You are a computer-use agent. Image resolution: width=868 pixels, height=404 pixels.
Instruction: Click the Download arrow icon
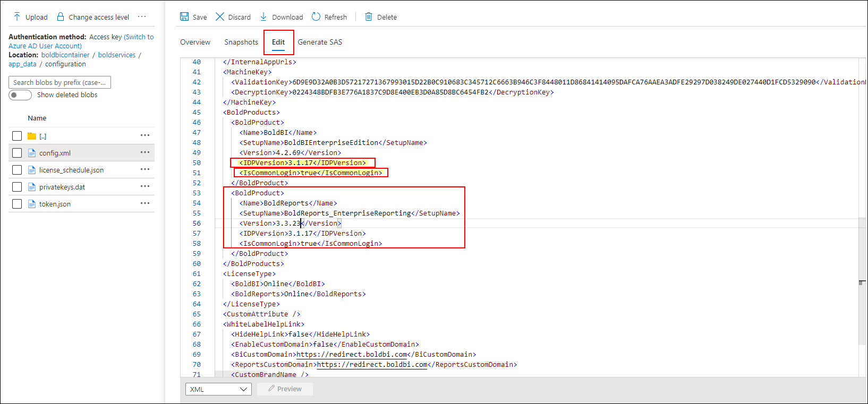(x=263, y=16)
